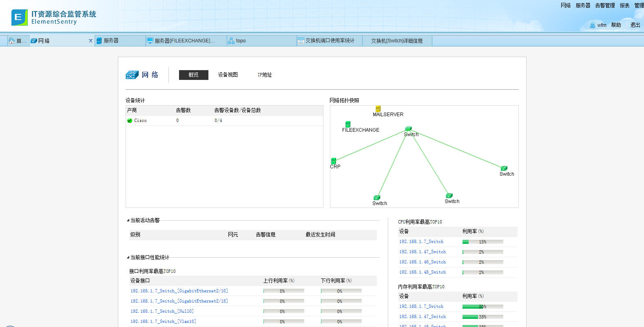Open the home tab icon
The width and height of the screenshot is (644, 327).
11,41
